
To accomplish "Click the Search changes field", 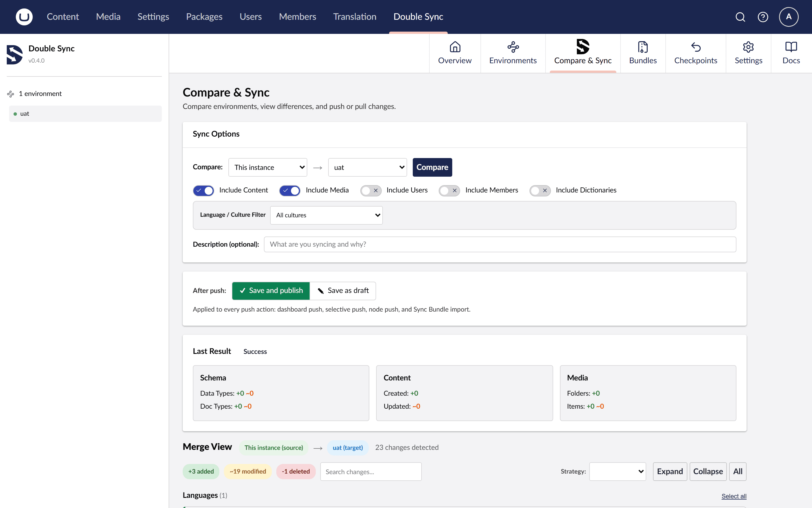I will pos(371,471).
